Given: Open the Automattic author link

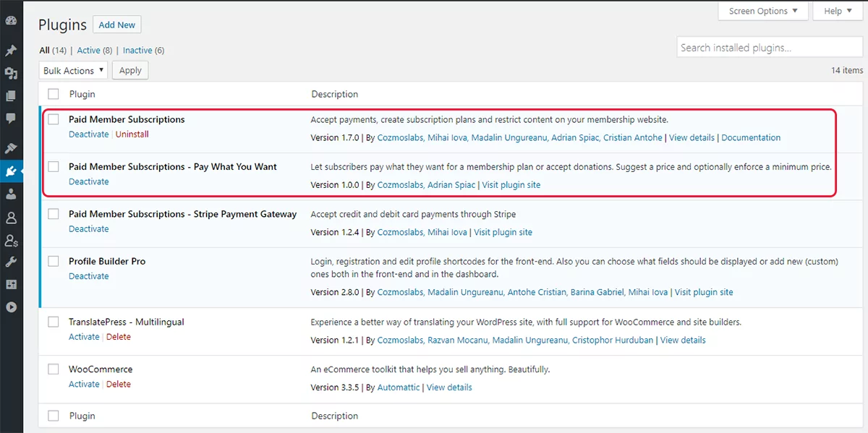Looking at the screenshot, I should tap(399, 387).
